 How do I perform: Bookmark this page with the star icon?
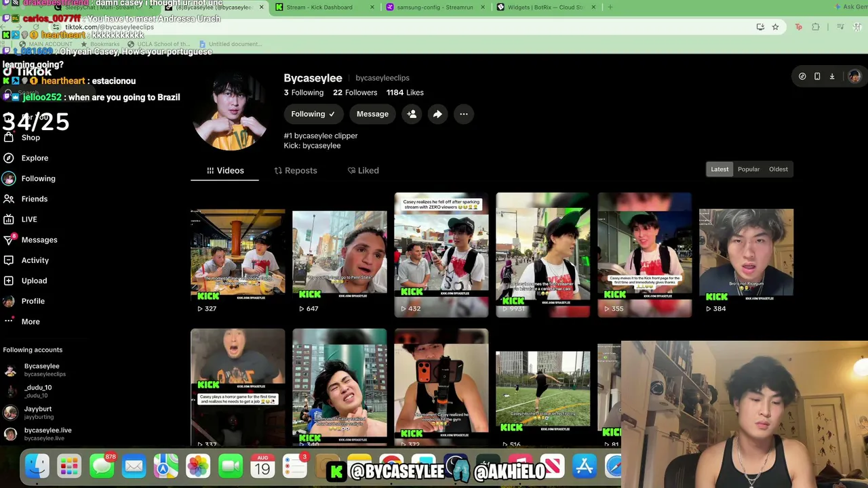[x=775, y=27]
